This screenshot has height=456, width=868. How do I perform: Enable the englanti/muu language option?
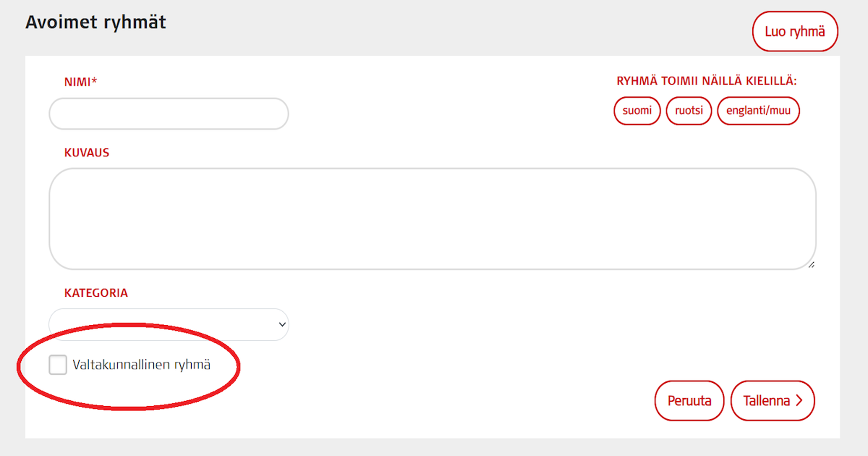tap(758, 111)
